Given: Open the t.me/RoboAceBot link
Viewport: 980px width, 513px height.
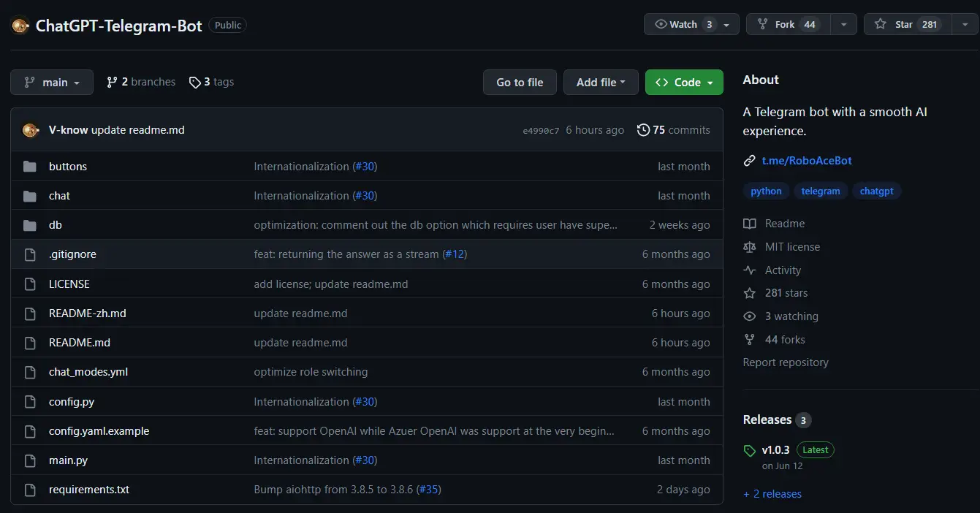Looking at the screenshot, I should [x=806, y=161].
